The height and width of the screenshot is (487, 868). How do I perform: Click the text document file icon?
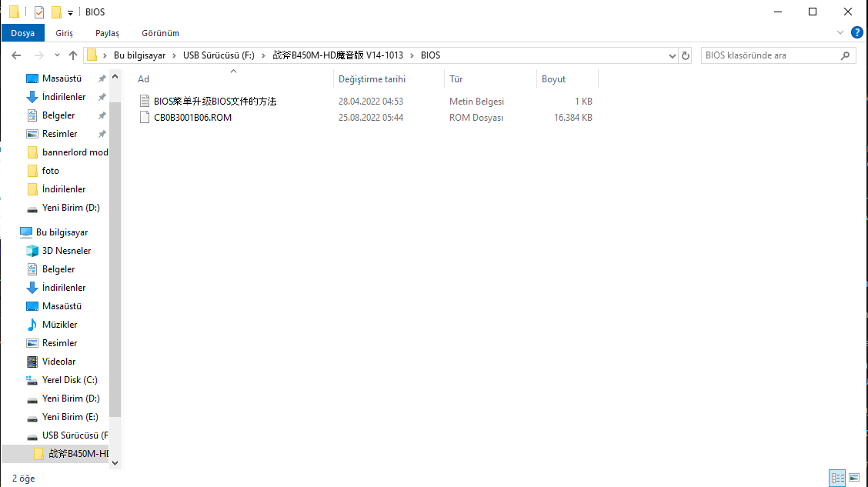coord(145,102)
